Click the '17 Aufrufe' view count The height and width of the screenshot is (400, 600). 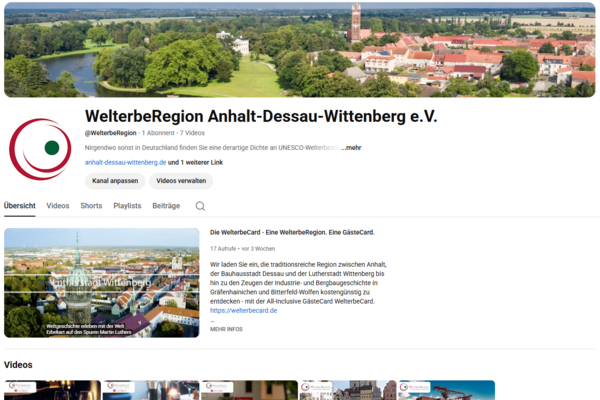(x=223, y=249)
